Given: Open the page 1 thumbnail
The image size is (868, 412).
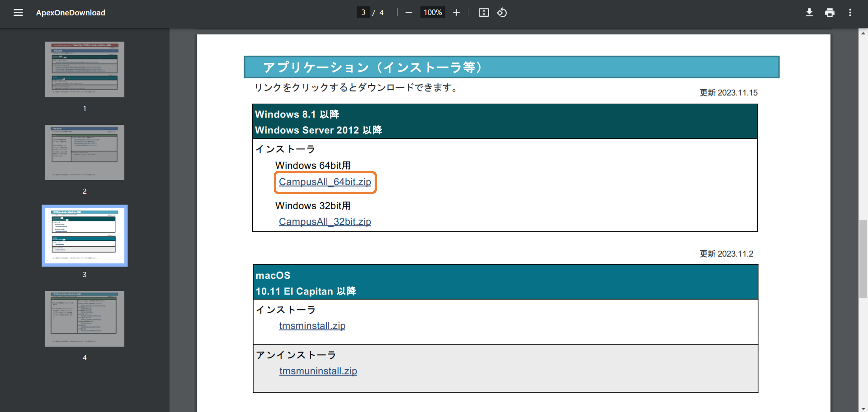Looking at the screenshot, I should (x=84, y=69).
